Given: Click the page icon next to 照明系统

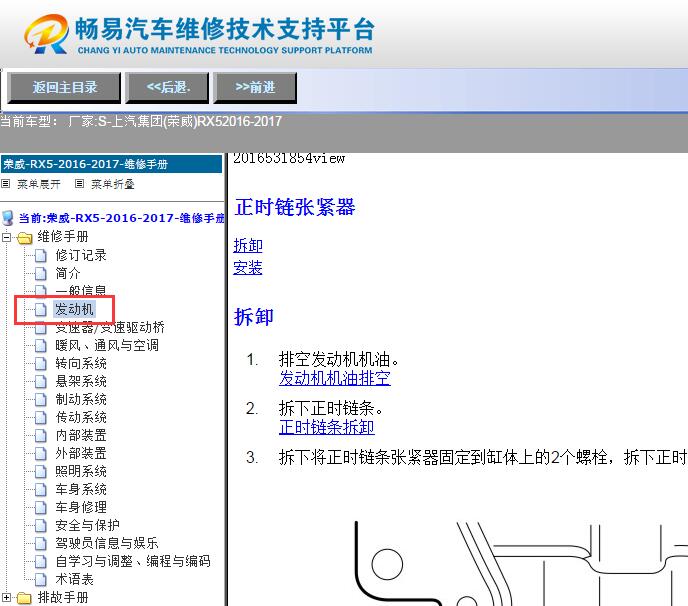Looking at the screenshot, I should click(40, 471).
